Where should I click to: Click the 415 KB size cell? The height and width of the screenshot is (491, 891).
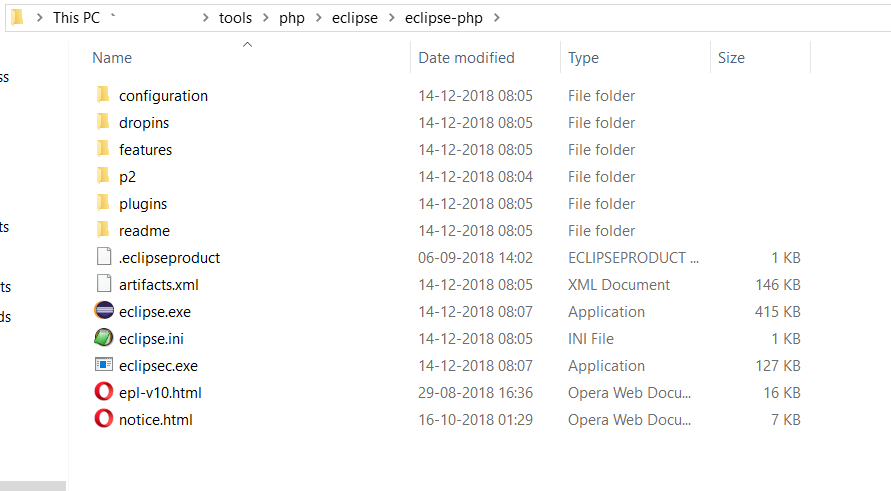point(777,312)
